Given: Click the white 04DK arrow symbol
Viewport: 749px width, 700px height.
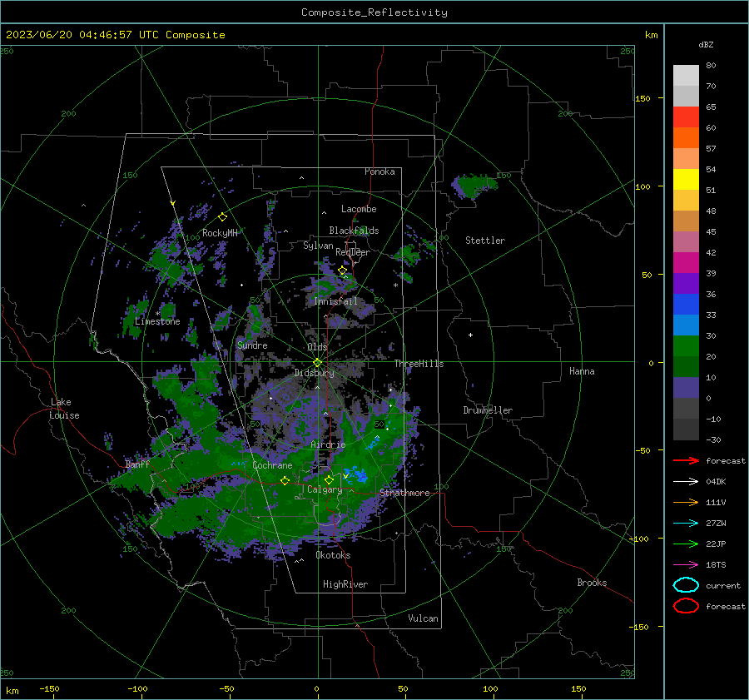Looking at the screenshot, I should 686,482.
